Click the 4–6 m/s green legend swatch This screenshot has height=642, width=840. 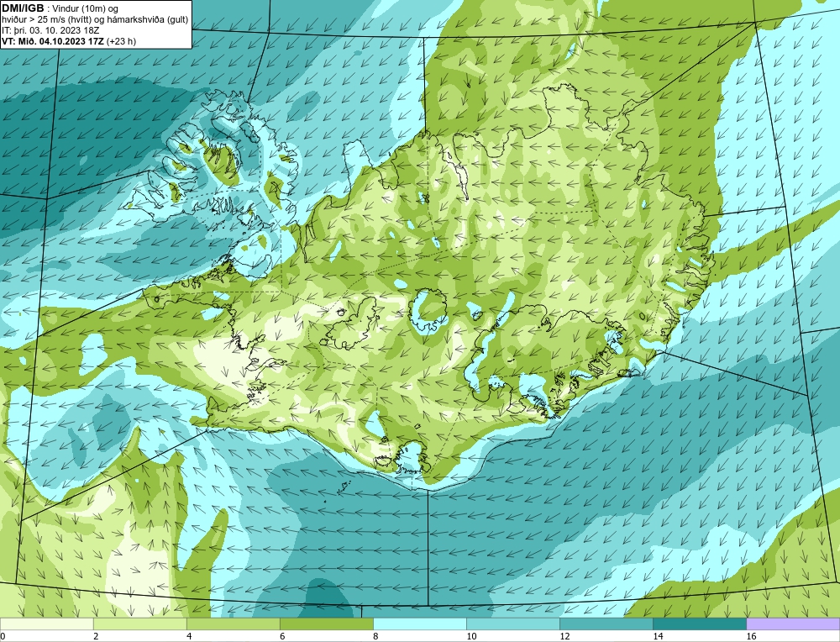pyautogui.click(x=233, y=624)
